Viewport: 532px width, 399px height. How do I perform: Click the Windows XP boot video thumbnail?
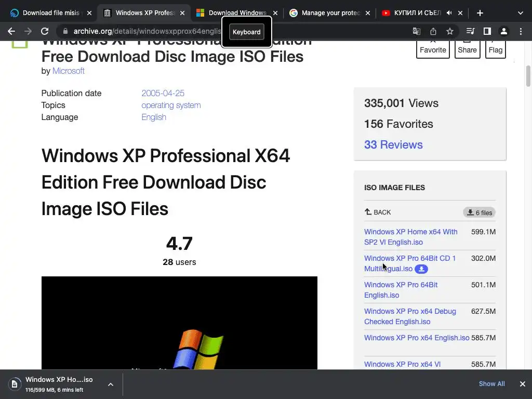click(x=179, y=323)
